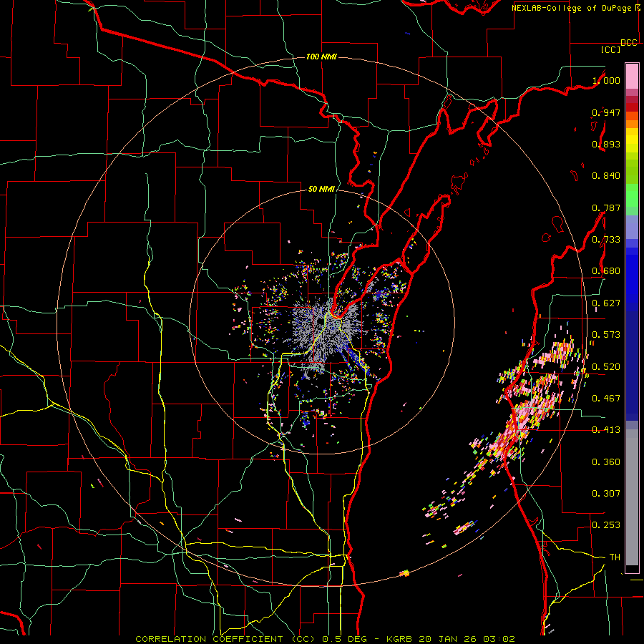
Task: Click the 0.253 scale value
Action: coord(606,525)
